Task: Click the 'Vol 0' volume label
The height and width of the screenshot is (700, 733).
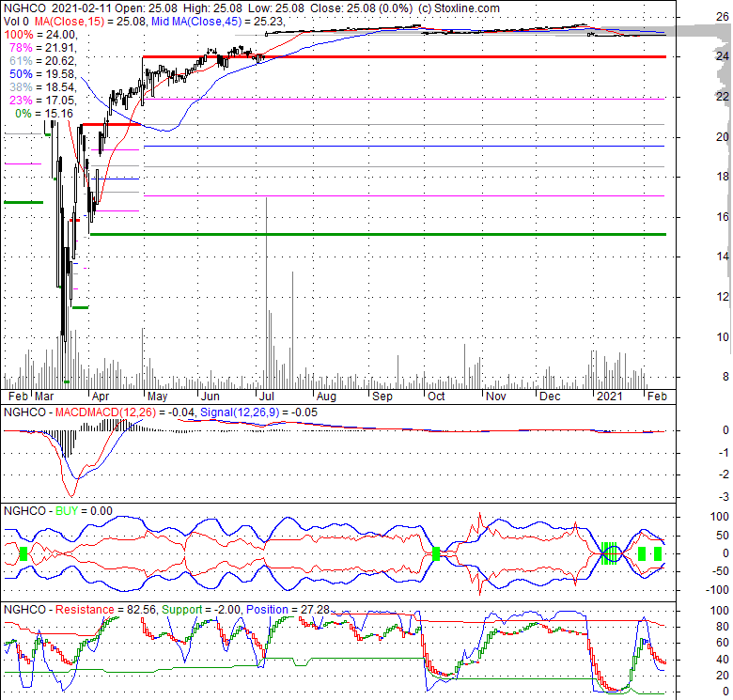Action: 16,22
